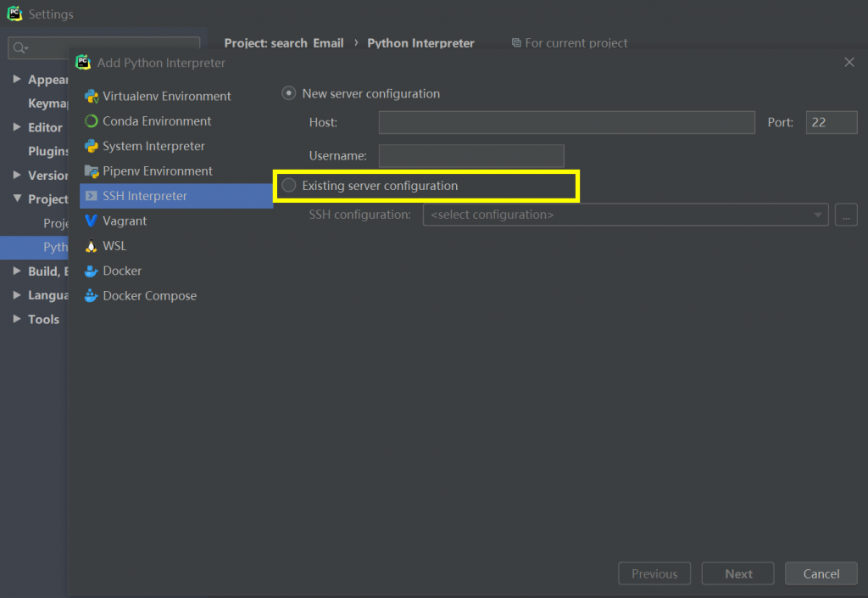Select New server configuration radio button
This screenshot has height=598, width=868.
[x=288, y=93]
